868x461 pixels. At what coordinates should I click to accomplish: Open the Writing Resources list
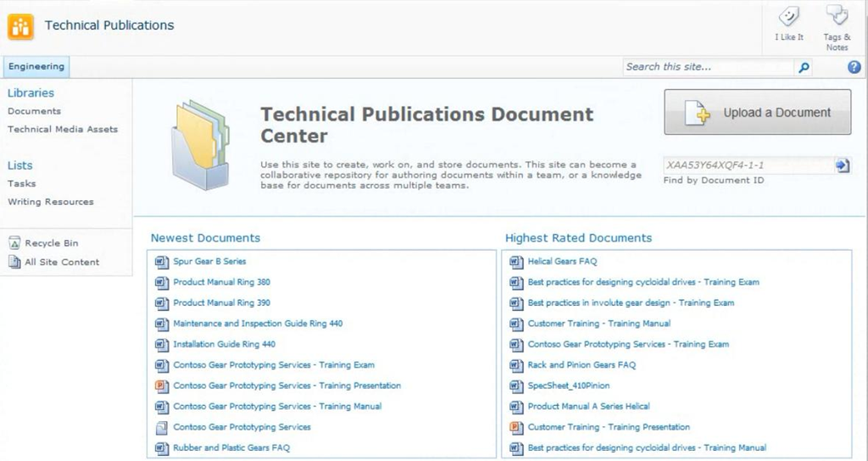pos(50,202)
